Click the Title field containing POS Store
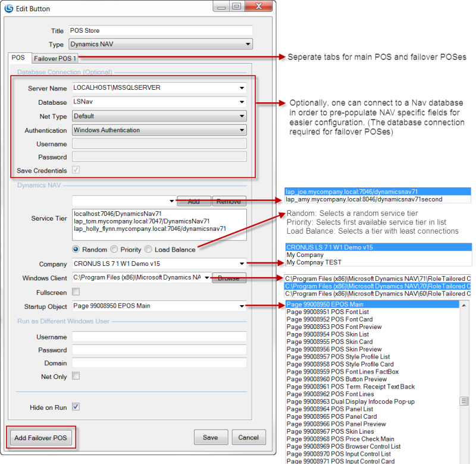 161,31
